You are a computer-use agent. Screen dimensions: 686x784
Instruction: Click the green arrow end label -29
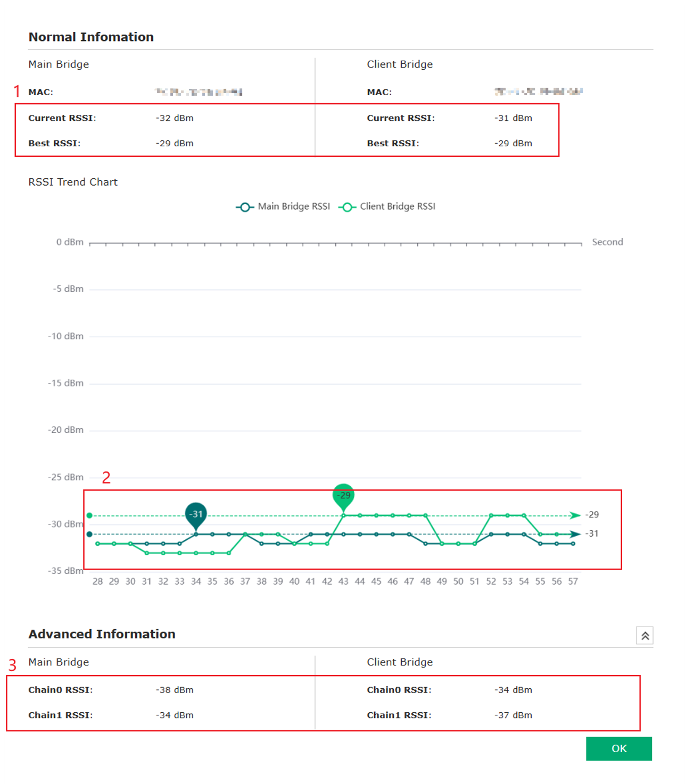(x=592, y=515)
